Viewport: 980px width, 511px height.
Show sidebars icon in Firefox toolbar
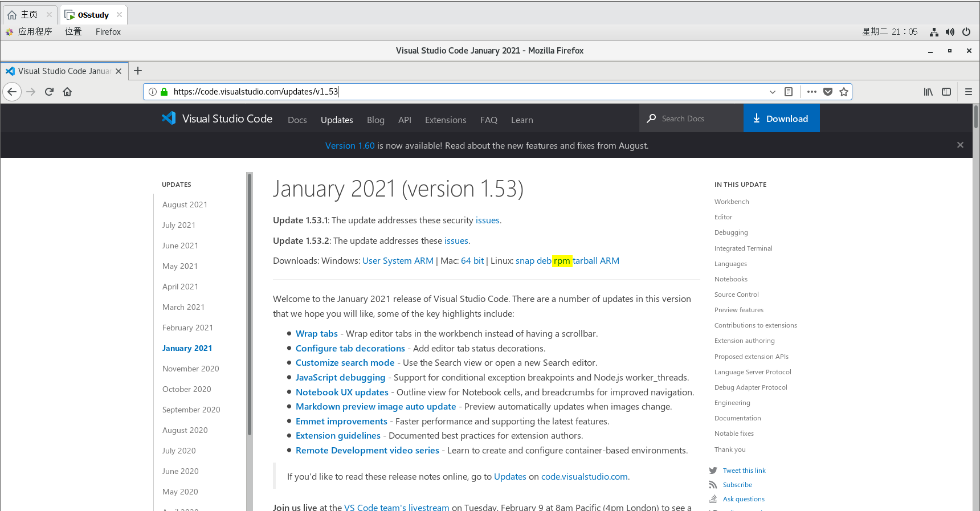(x=946, y=92)
